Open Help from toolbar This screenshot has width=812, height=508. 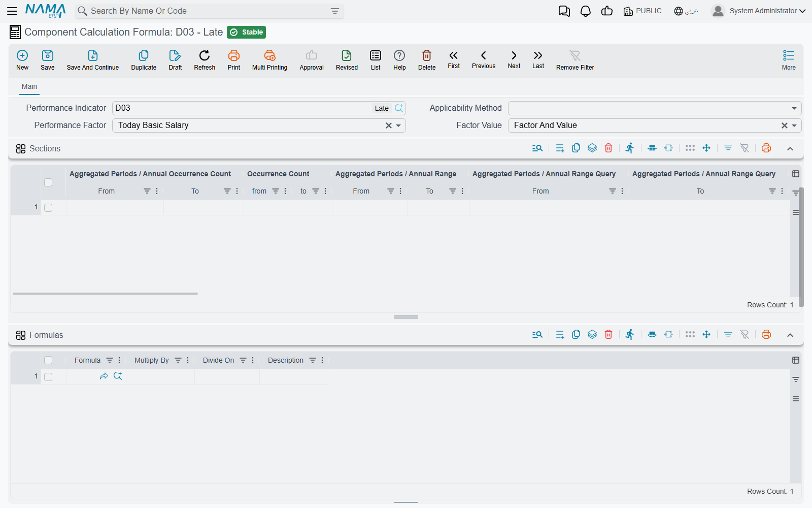[x=399, y=60]
